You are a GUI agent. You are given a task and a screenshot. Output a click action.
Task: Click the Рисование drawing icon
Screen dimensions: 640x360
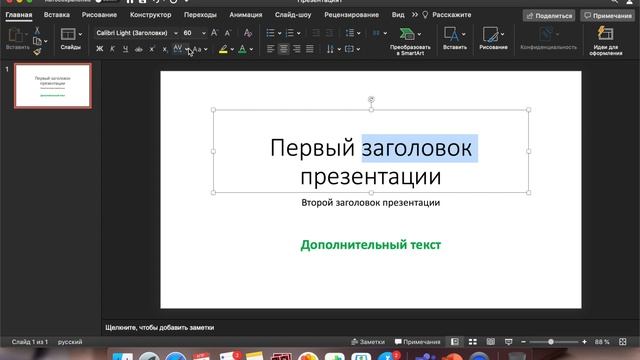pyautogui.click(x=490, y=34)
